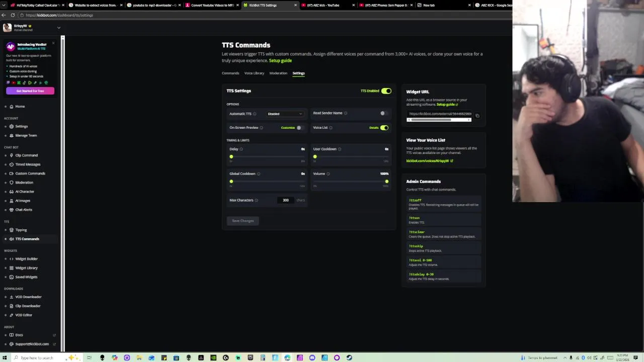
Task: Switch to the Voice Library tab
Action: click(254, 73)
